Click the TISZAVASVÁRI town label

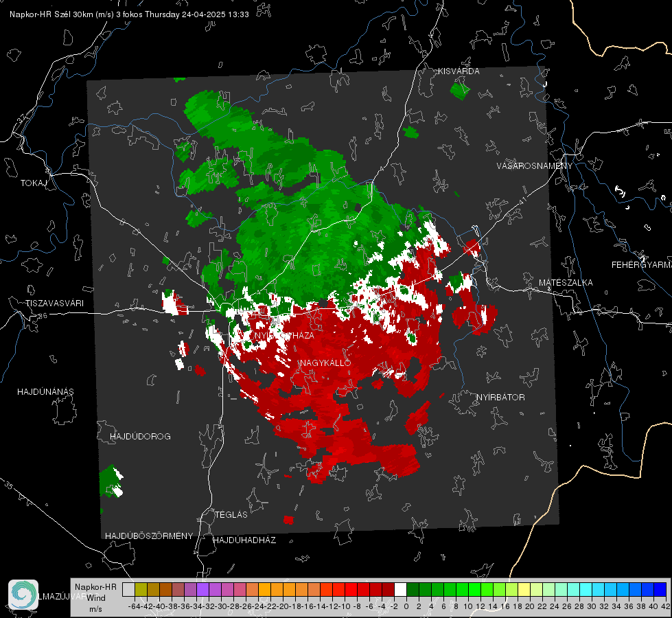tap(55, 304)
